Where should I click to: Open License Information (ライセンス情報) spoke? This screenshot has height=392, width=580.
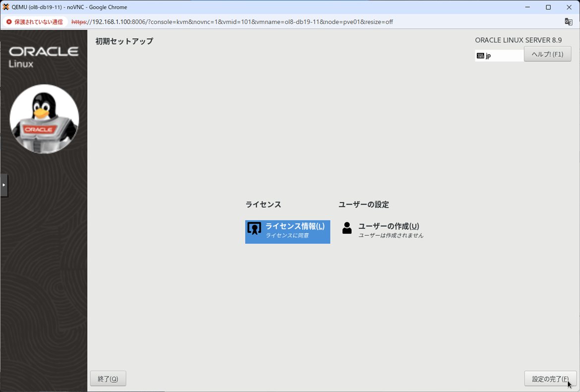pos(288,231)
